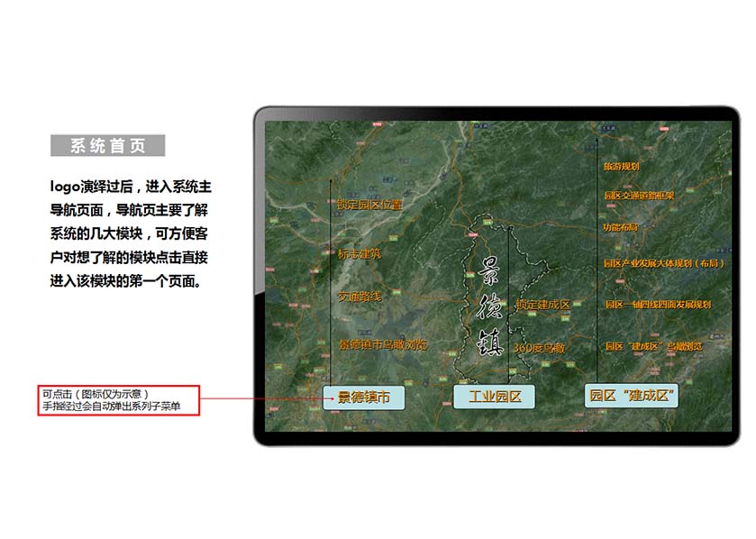Viewport: 756px width, 539px height.
Task: Select the 锁定建成区 menu option
Action: (542, 306)
